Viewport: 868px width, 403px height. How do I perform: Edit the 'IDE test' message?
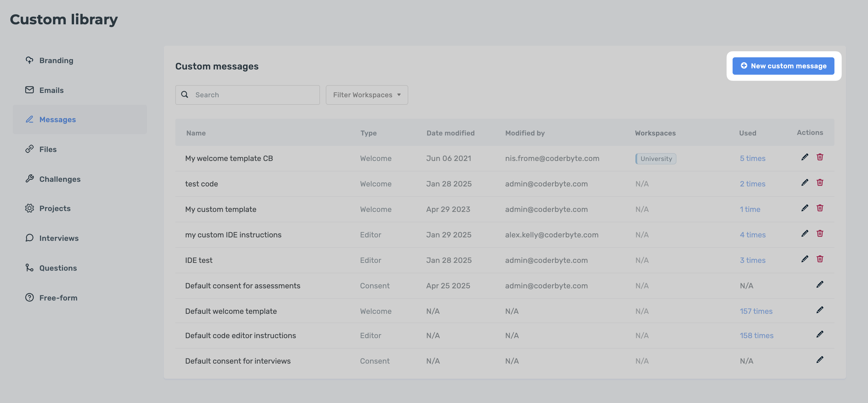pos(804,259)
